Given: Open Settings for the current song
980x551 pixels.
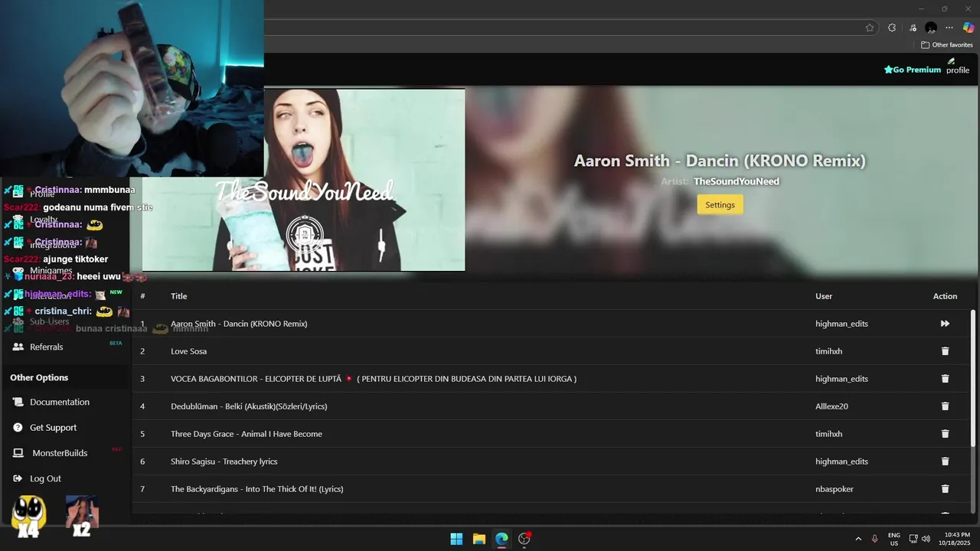Looking at the screenshot, I should click(x=720, y=204).
